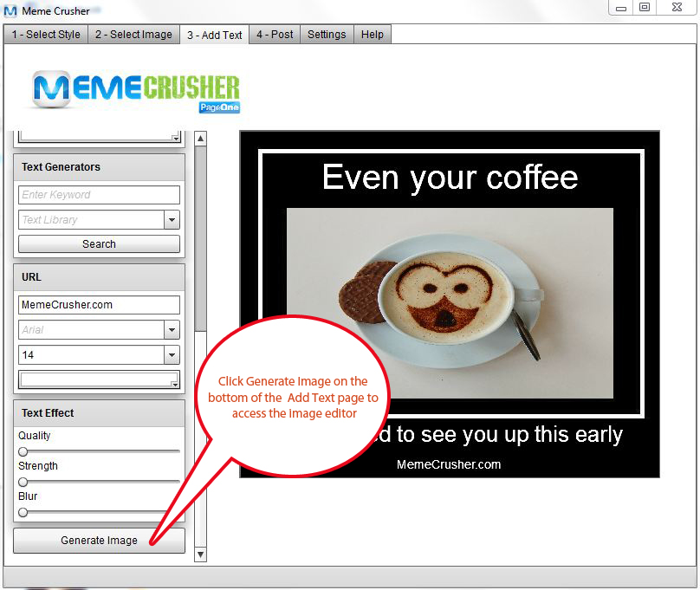Screen dimensions: 700x590
Task: Select the MemeCrusher.com URL field
Action: (98, 304)
